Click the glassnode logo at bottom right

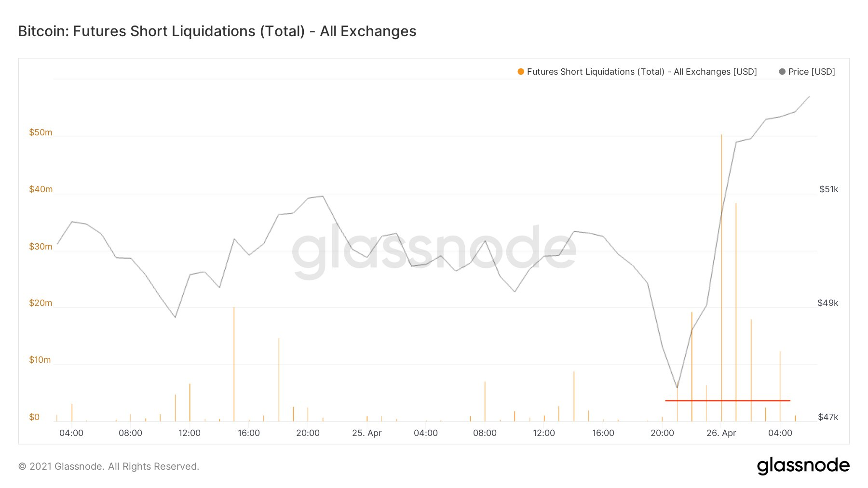(x=803, y=466)
